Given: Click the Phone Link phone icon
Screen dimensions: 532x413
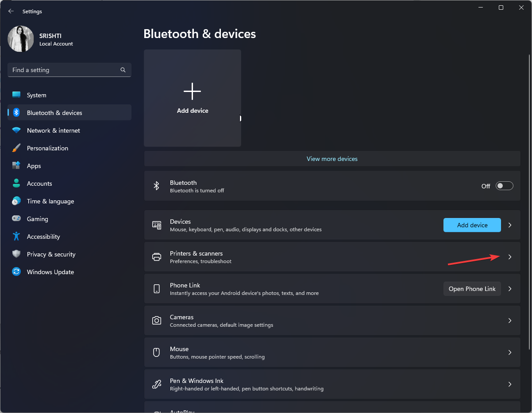Looking at the screenshot, I should (157, 289).
